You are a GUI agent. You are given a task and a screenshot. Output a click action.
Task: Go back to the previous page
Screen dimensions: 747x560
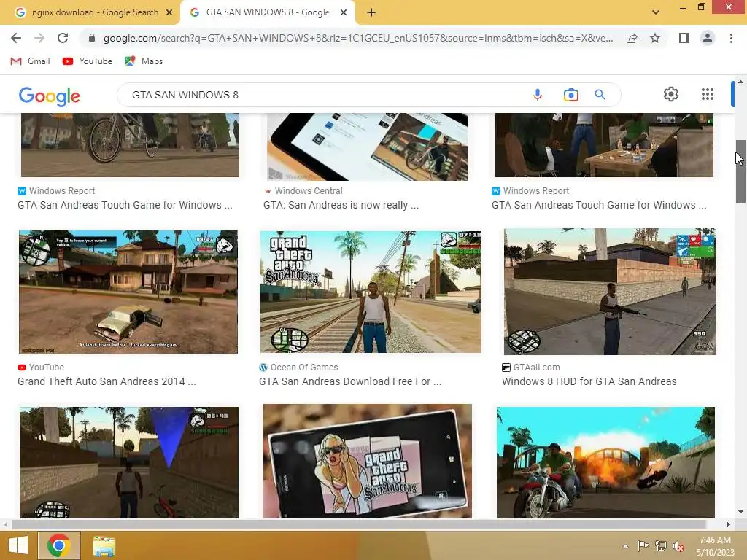pos(16,38)
